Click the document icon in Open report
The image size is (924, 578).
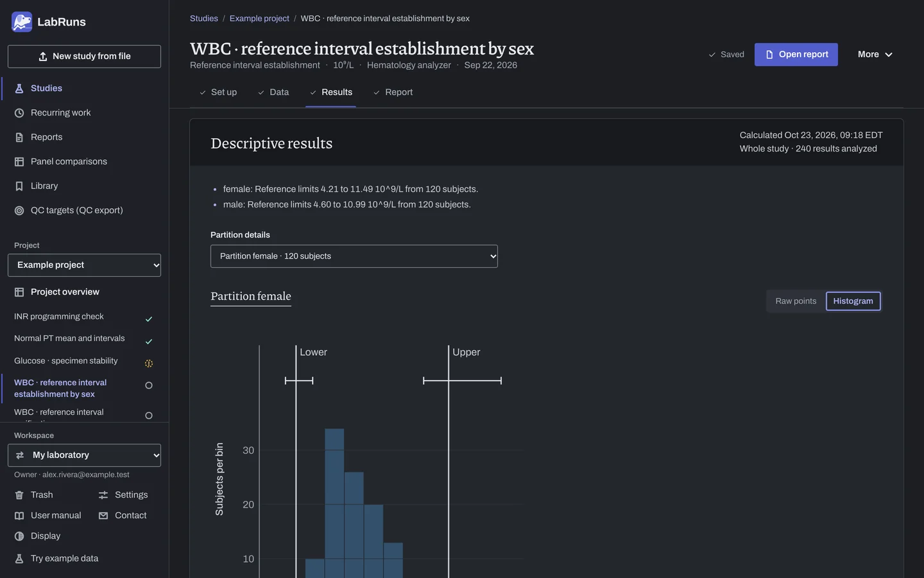pyautogui.click(x=769, y=55)
